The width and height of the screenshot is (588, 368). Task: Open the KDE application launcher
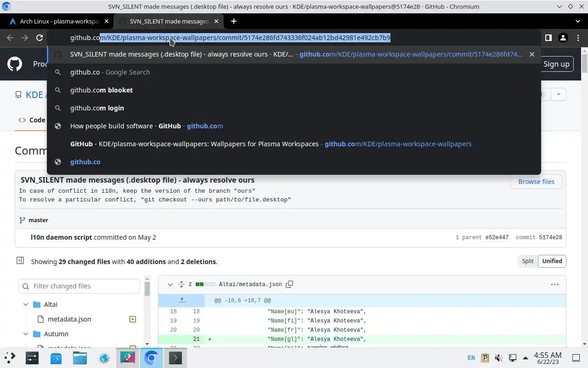pos(10,357)
